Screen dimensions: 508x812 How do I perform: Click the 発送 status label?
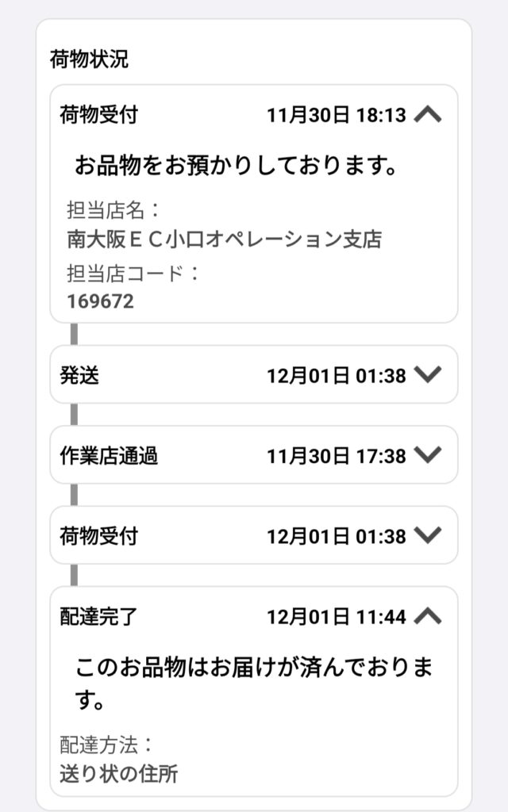pyautogui.click(x=79, y=375)
